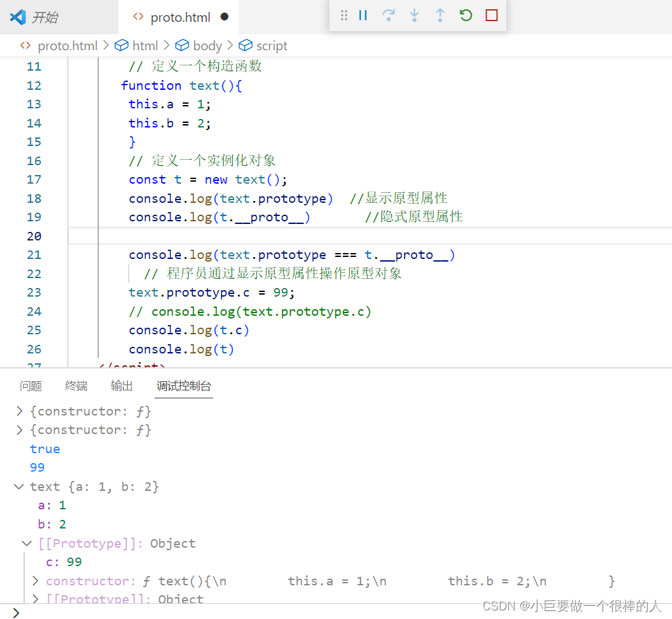Image resolution: width=672 pixels, height=619 pixels.
Task: Click line number 12 in the gutter
Action: [x=34, y=85]
